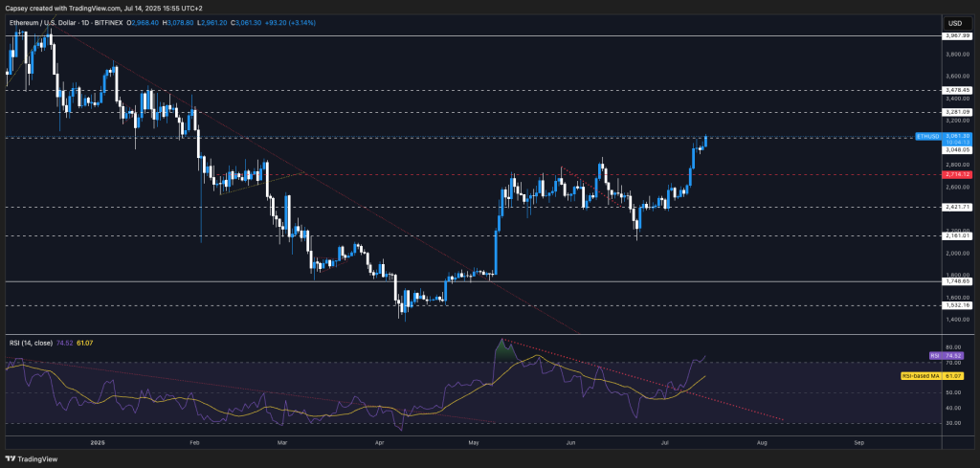This screenshot has width=980, height=468.
Task: Select the high value H3,078.80
Action: (177, 23)
